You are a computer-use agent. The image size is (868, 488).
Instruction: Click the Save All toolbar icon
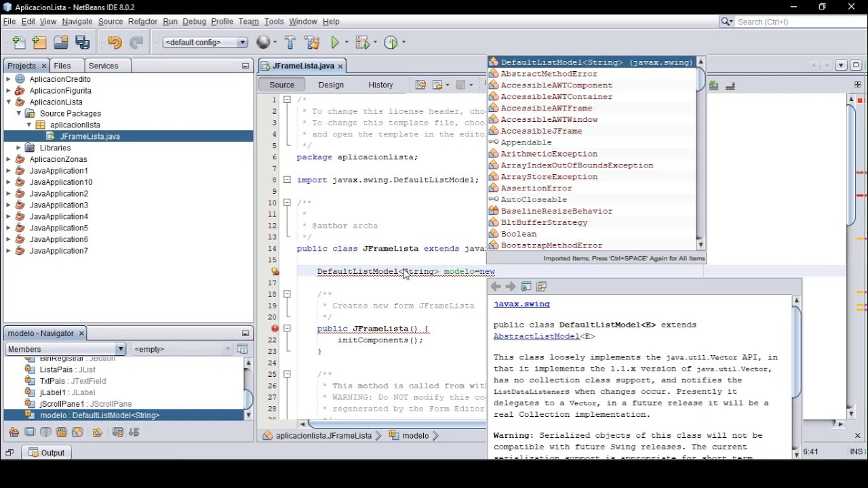pos(83,43)
